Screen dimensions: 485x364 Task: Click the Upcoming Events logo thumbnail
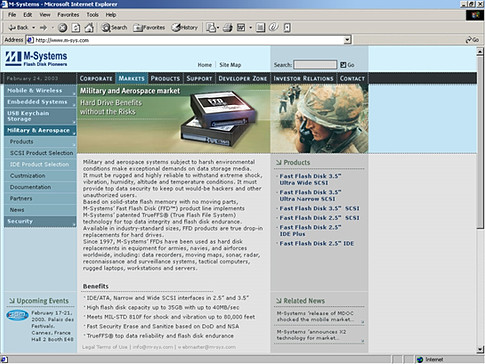click(x=17, y=315)
